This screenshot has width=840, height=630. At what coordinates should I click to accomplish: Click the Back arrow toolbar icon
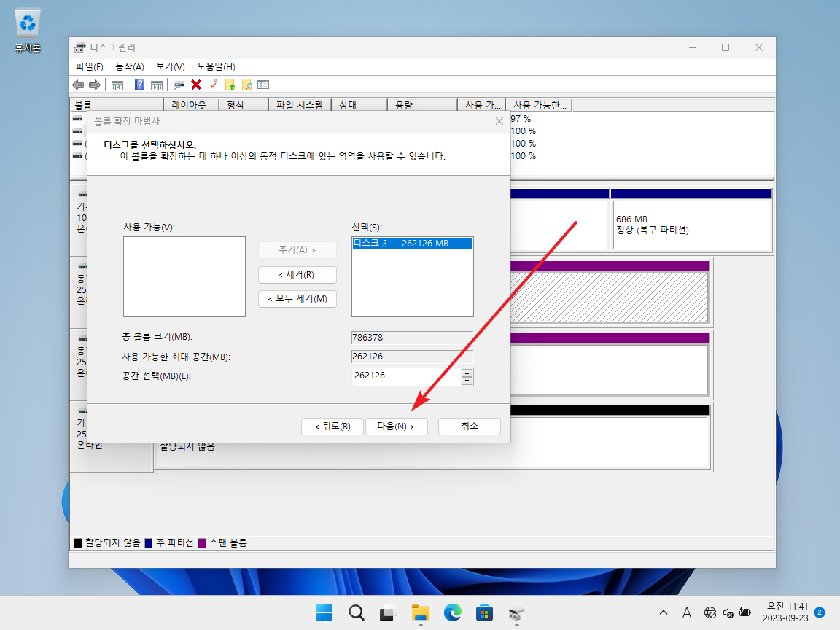(x=78, y=85)
